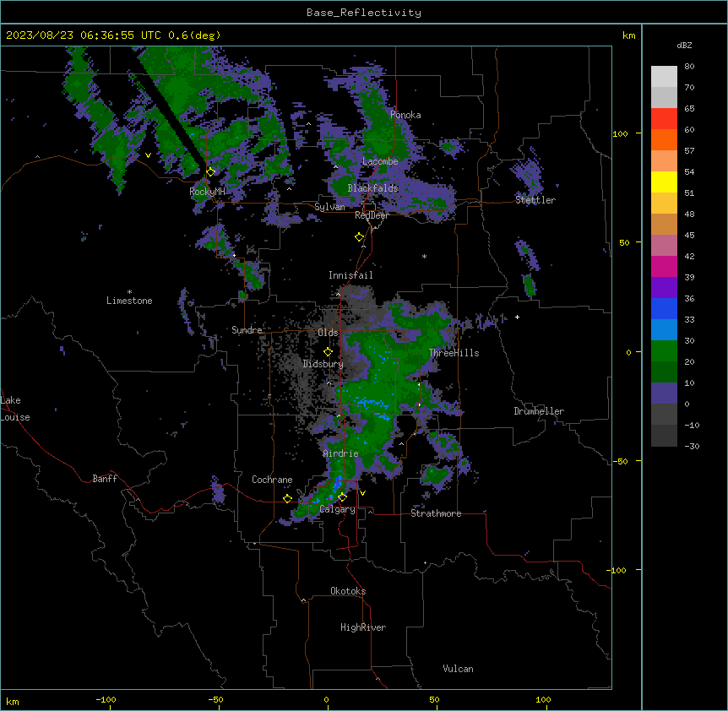Click the yellow V marker northwest of RockyMH
Image resolution: width=728 pixels, height=711 pixels.
(x=148, y=155)
